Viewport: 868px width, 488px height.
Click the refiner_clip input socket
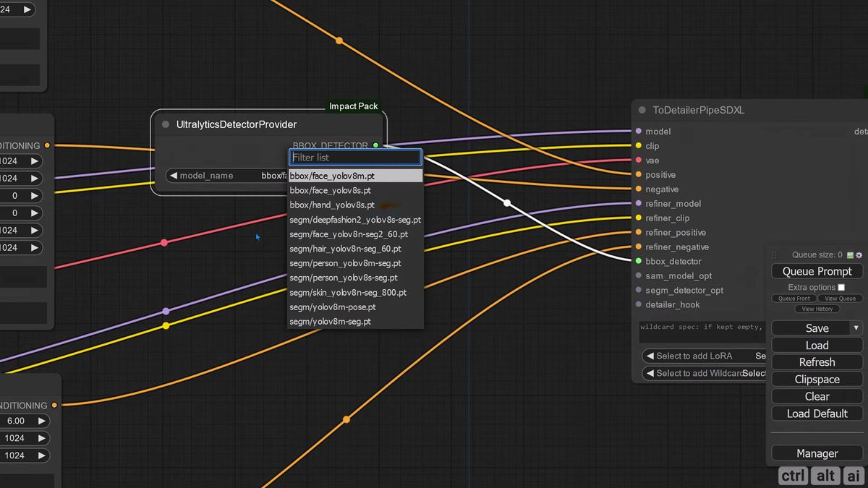point(639,218)
